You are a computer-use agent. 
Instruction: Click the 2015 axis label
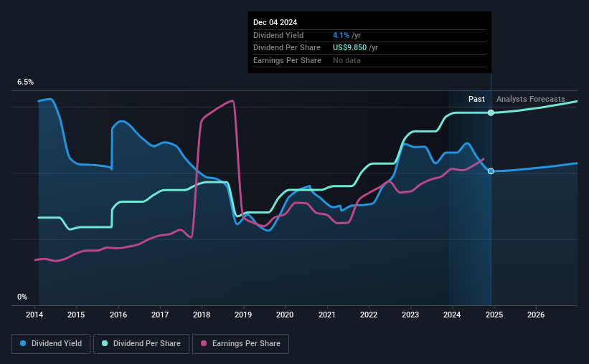76,315
